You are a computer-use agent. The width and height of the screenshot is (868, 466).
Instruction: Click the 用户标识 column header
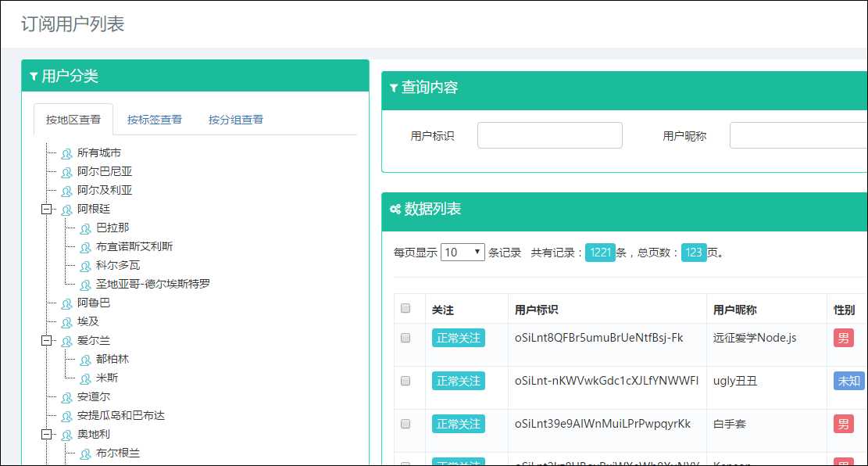[x=537, y=310]
